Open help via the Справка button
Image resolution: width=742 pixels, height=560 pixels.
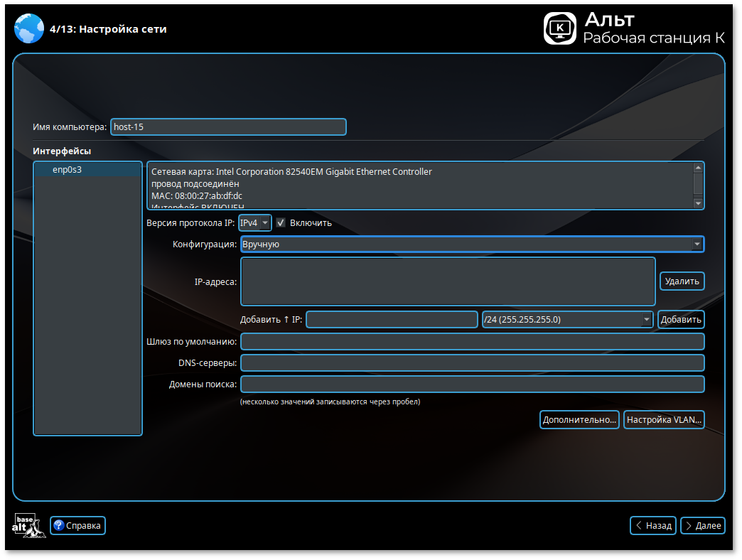click(78, 526)
